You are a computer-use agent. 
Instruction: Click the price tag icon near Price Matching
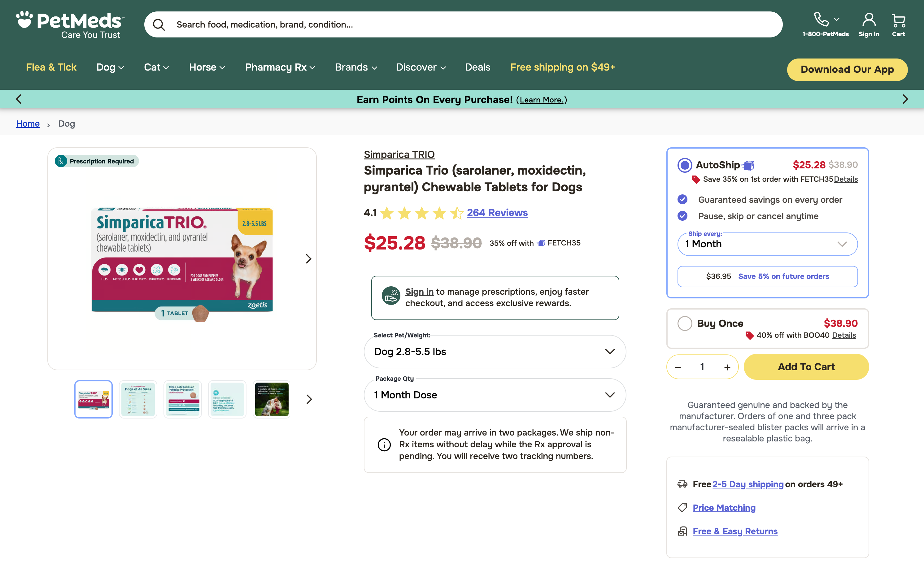tap(682, 508)
